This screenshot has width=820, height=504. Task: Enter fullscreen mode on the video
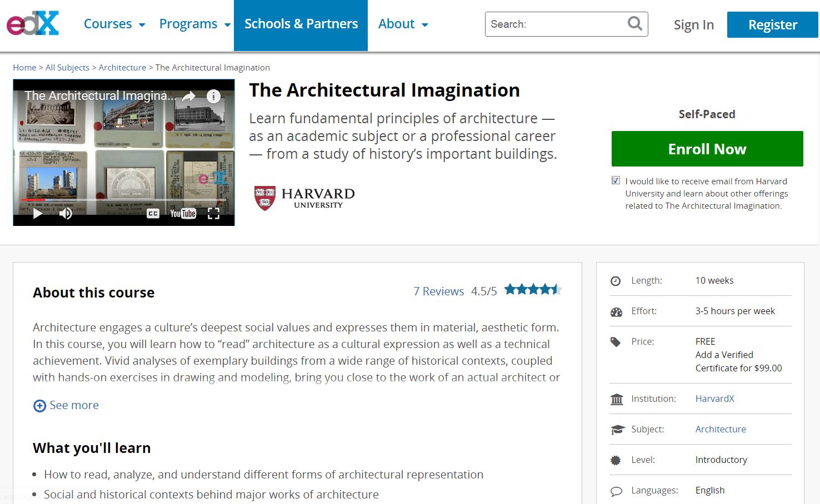213,214
